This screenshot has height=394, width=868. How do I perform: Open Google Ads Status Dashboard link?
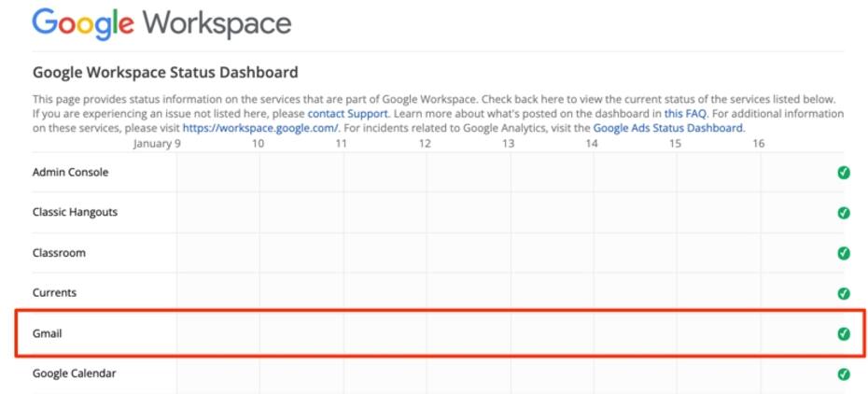coord(668,129)
